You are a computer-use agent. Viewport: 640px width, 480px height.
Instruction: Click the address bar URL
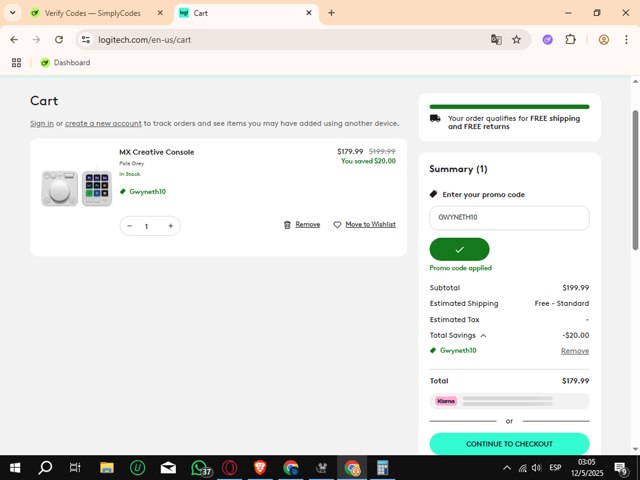pyautogui.click(x=144, y=40)
